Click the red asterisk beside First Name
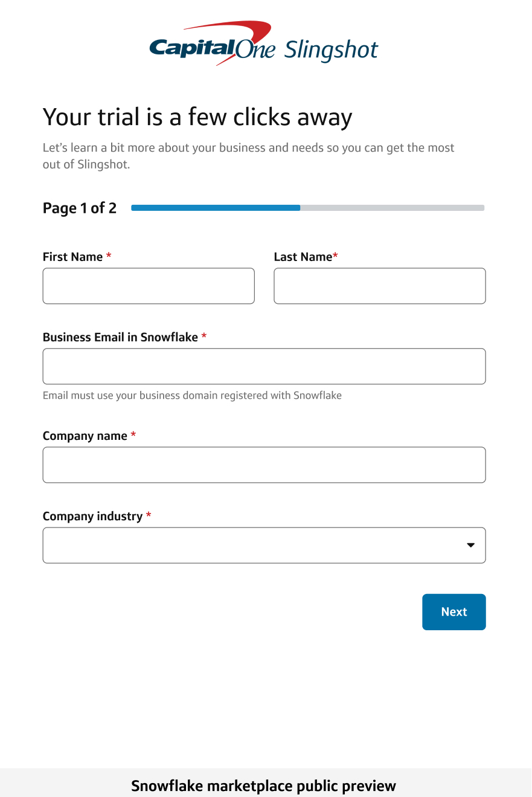 (x=108, y=256)
